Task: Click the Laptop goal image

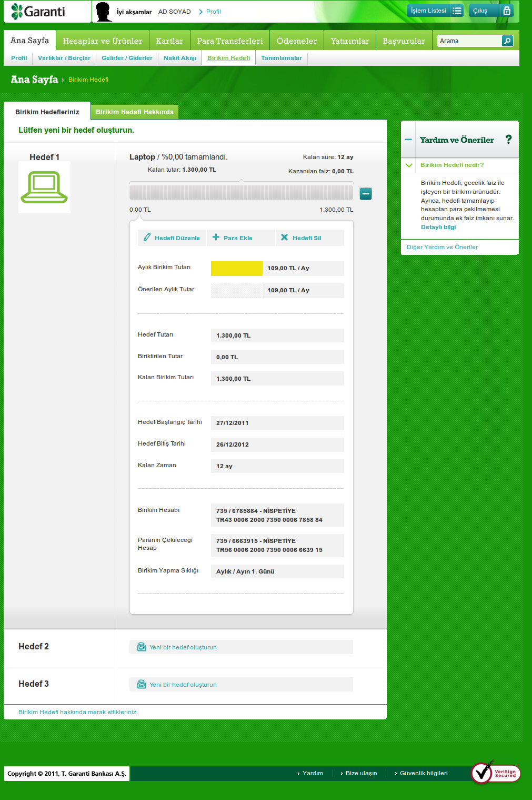Action: point(44,187)
